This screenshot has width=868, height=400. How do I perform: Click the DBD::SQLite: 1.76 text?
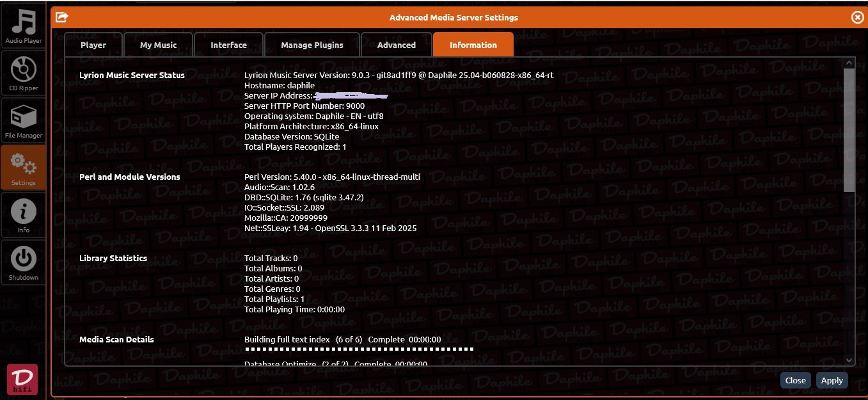tap(304, 197)
